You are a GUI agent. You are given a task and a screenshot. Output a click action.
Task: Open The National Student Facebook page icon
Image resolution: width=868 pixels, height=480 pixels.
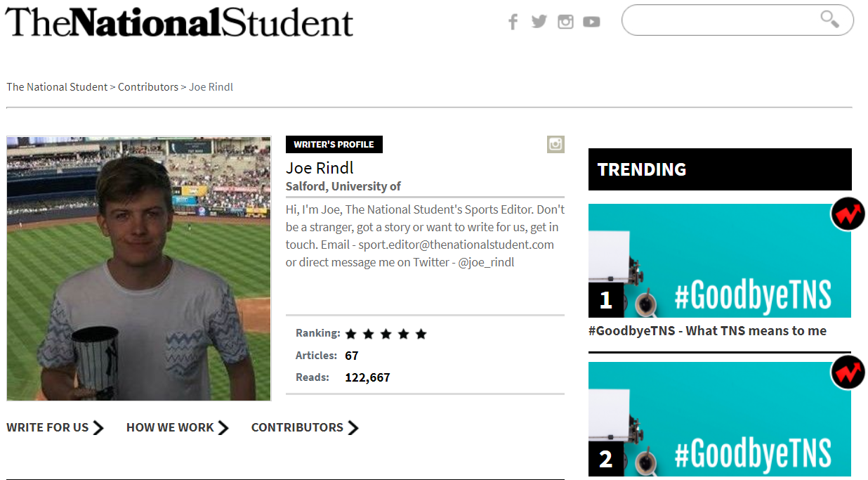tap(513, 22)
